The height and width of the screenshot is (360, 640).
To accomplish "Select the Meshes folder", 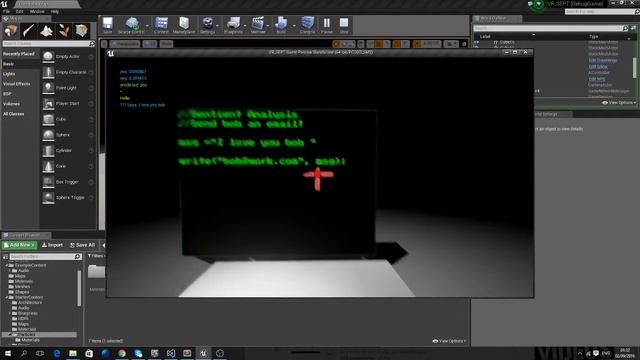I will 22,287.
